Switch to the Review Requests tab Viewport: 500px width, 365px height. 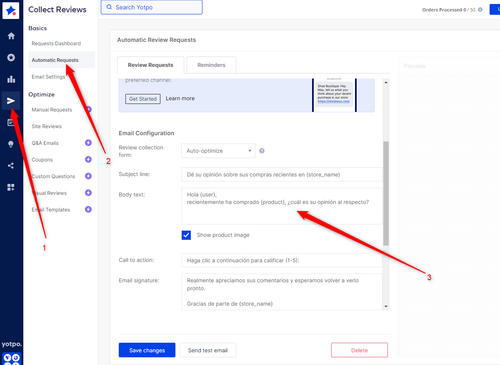click(150, 65)
